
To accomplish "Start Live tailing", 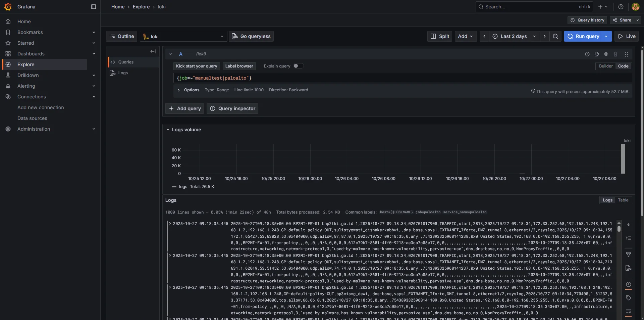I will [x=627, y=36].
